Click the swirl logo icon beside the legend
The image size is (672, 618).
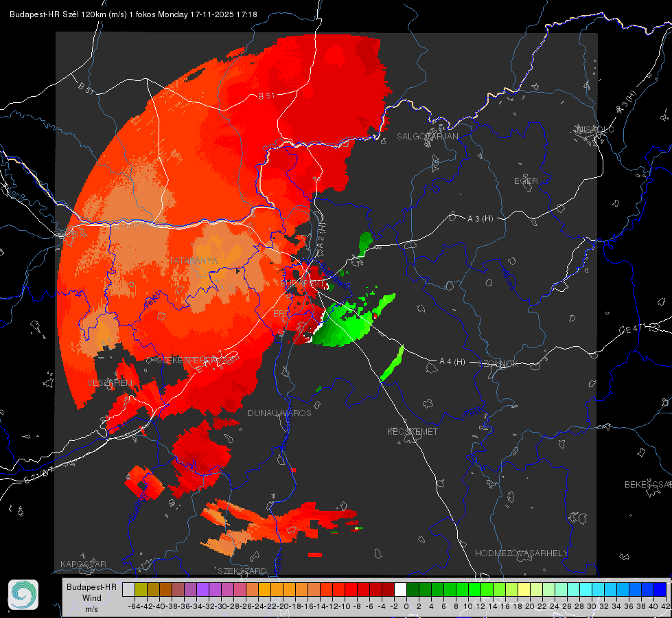click(23, 595)
